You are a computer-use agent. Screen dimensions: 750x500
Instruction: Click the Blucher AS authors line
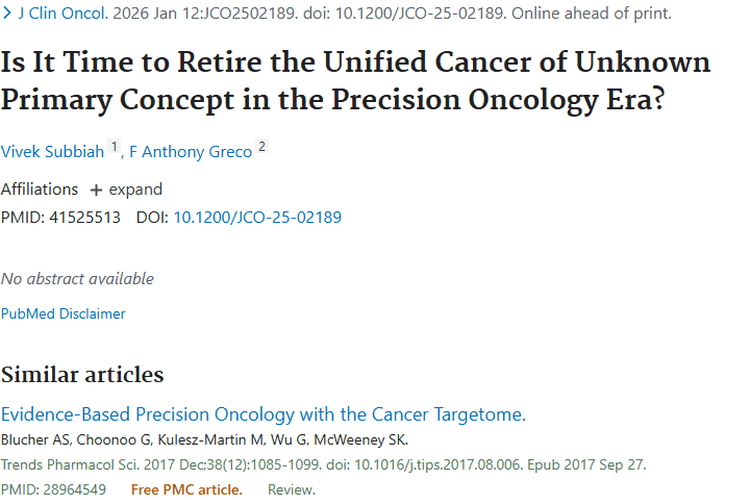[x=204, y=440]
